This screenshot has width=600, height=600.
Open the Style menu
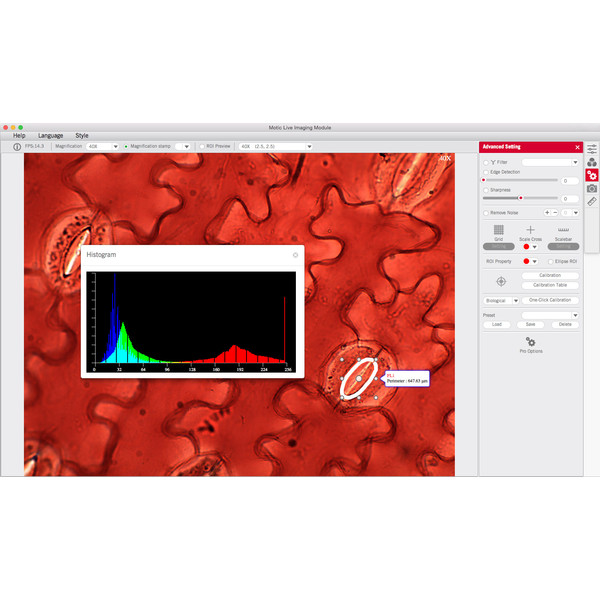(x=82, y=135)
